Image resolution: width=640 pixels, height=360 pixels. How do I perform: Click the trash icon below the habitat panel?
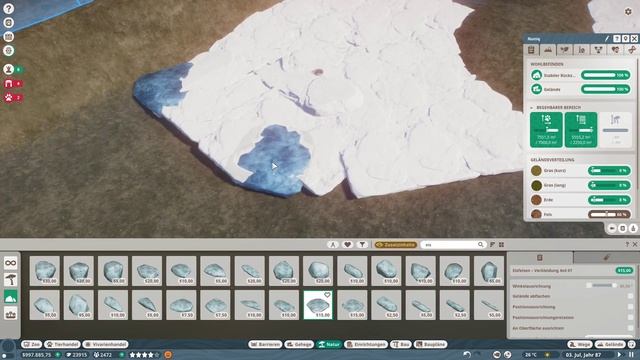point(622,228)
